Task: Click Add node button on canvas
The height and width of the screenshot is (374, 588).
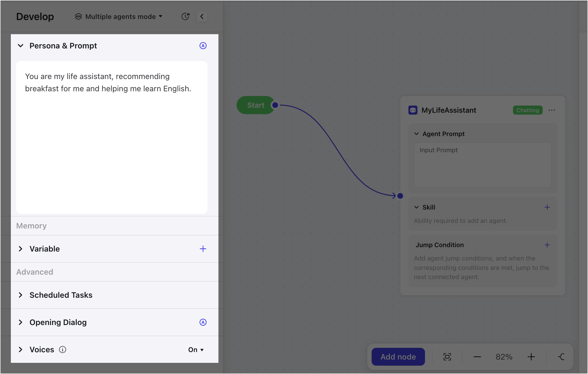Action: (x=397, y=356)
